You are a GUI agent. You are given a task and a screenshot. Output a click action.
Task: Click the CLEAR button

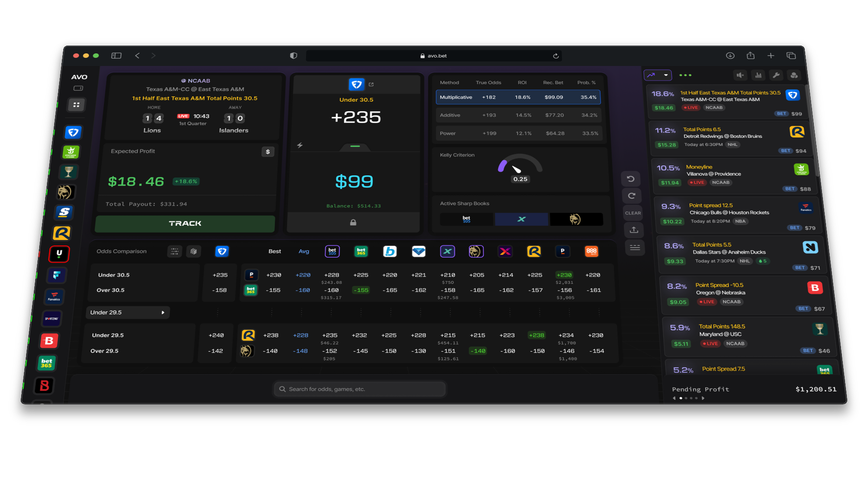point(633,213)
